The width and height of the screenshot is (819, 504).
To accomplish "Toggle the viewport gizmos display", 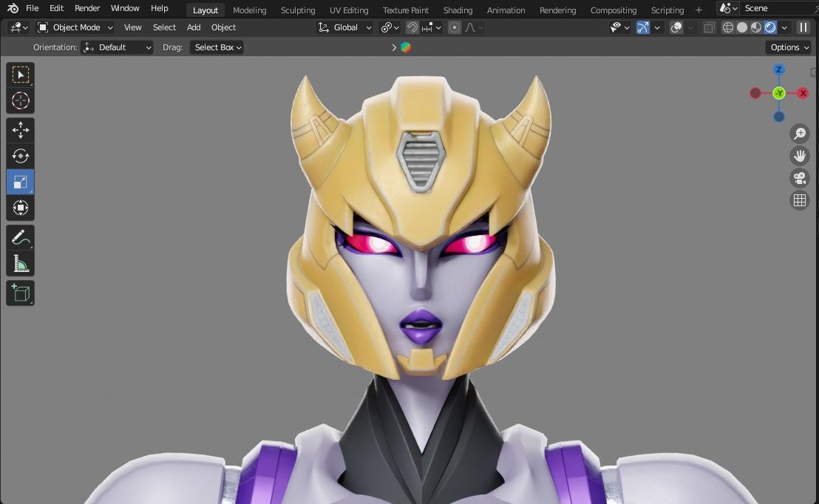I will pyautogui.click(x=643, y=27).
